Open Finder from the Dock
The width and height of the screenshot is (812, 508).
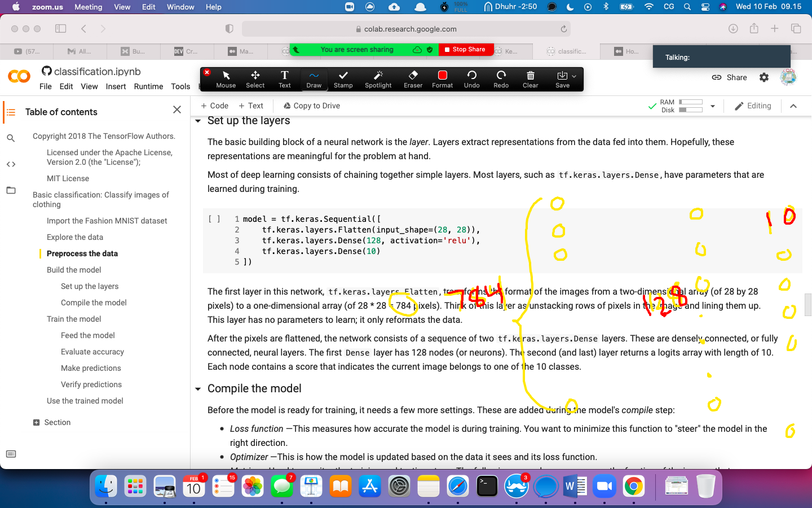click(x=106, y=487)
